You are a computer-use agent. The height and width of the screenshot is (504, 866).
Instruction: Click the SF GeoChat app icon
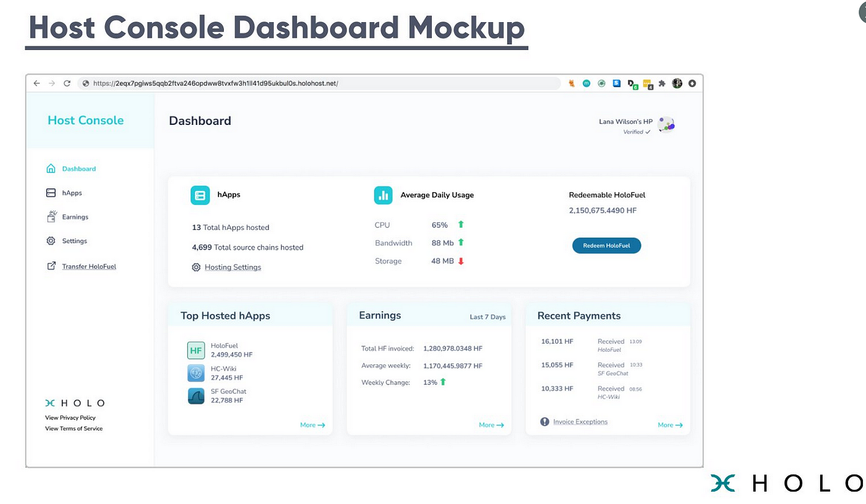pos(196,396)
